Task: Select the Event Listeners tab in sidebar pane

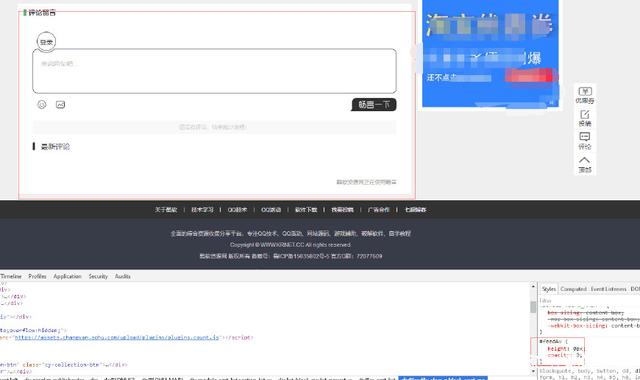Action: (608, 289)
